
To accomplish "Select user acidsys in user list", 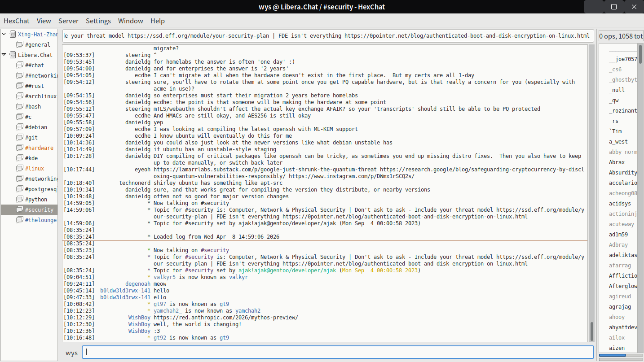I will [620, 204].
